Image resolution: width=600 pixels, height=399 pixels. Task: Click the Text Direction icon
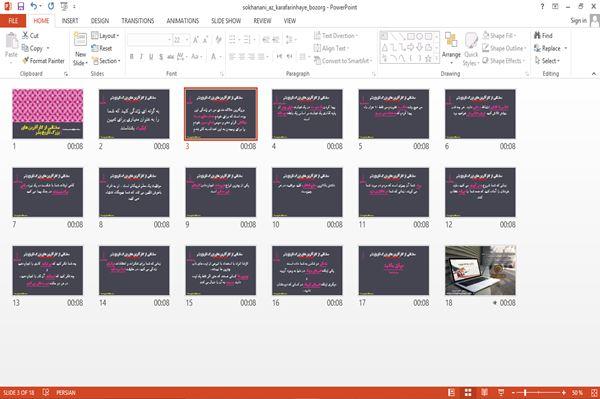pos(317,36)
